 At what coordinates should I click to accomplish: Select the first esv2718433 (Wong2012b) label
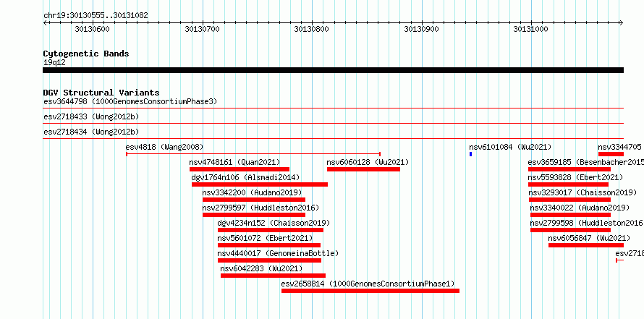click(x=91, y=116)
